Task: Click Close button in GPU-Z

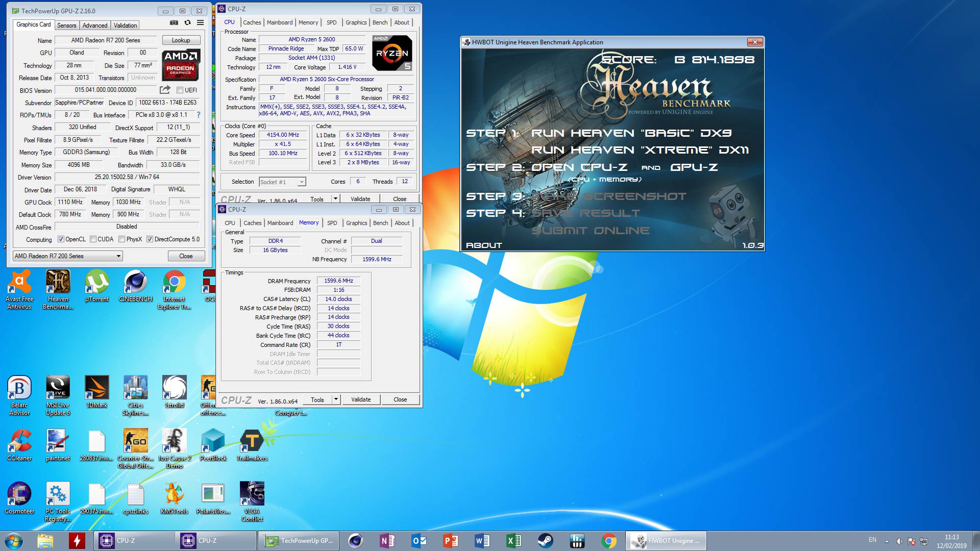Action: (x=186, y=256)
